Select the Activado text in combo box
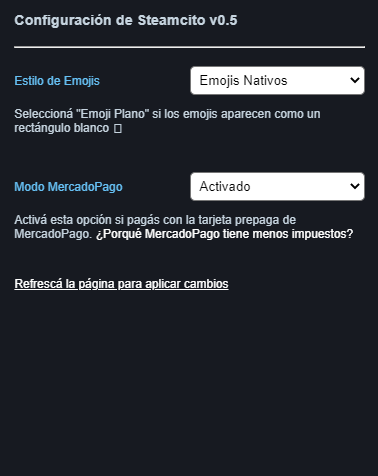The height and width of the screenshot is (476, 378). [x=225, y=186]
